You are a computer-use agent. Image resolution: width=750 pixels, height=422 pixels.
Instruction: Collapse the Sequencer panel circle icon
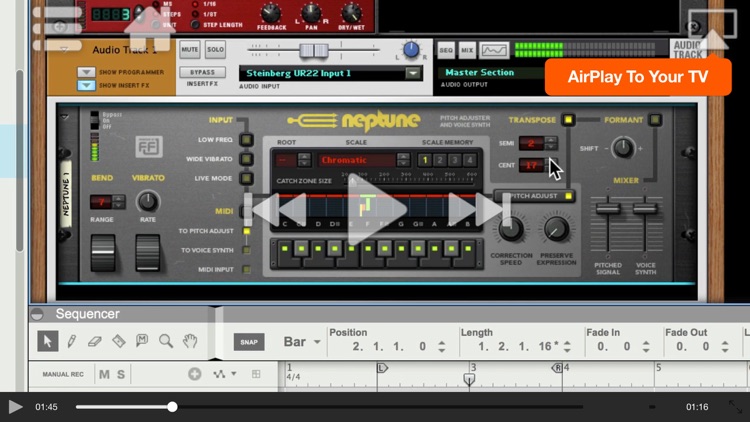coord(37,314)
